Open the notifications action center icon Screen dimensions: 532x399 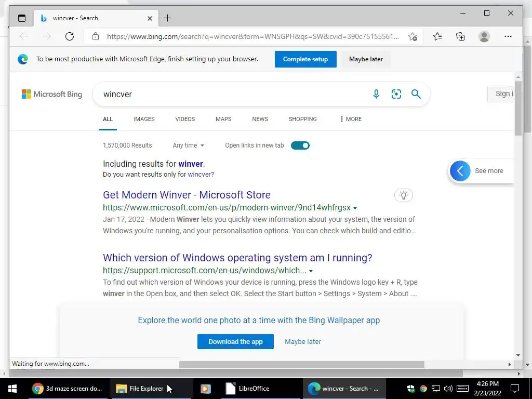(515, 389)
